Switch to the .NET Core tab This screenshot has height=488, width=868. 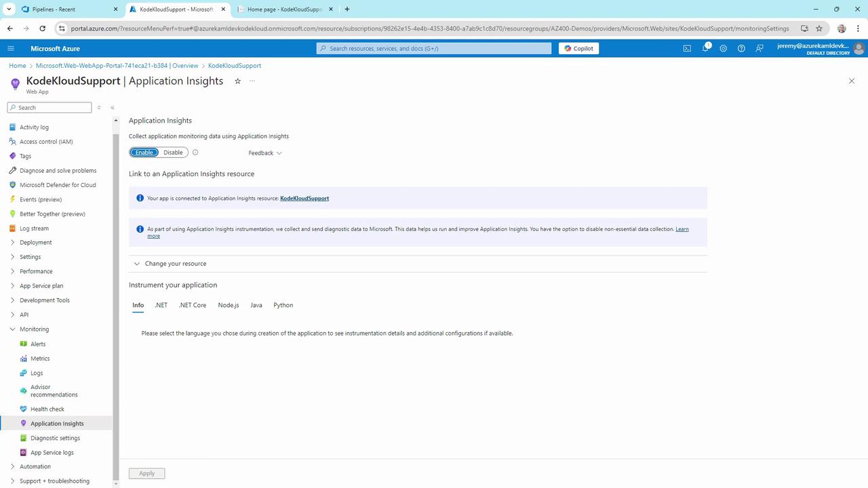point(193,305)
